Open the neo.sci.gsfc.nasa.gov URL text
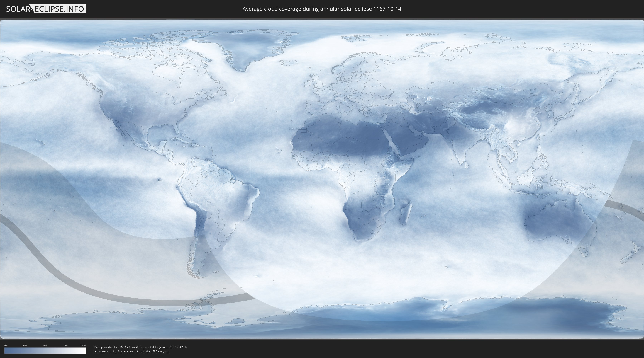This screenshot has height=358, width=644. [113, 352]
